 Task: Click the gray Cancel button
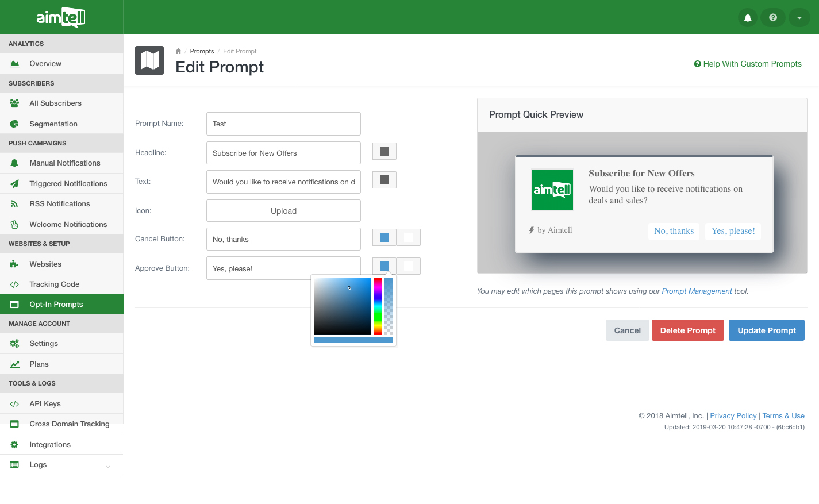pos(627,330)
